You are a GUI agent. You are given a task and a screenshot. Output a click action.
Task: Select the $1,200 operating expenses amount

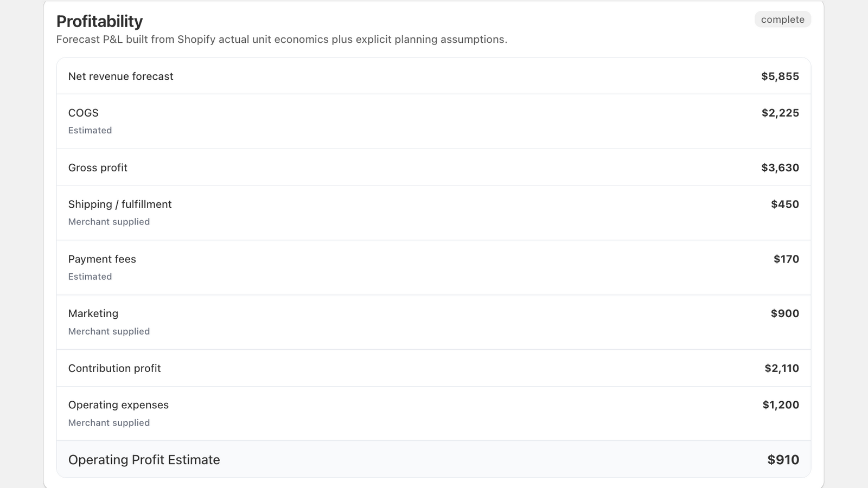(781, 405)
